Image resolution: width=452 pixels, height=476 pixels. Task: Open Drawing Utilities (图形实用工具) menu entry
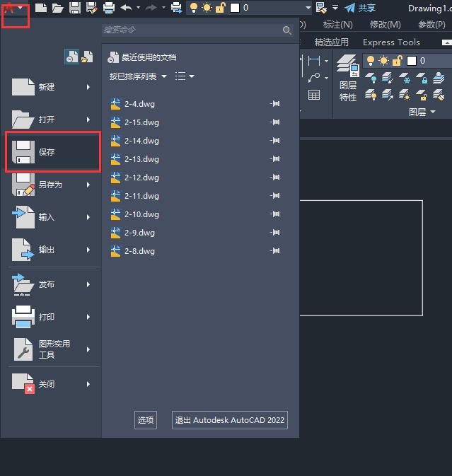click(x=52, y=349)
